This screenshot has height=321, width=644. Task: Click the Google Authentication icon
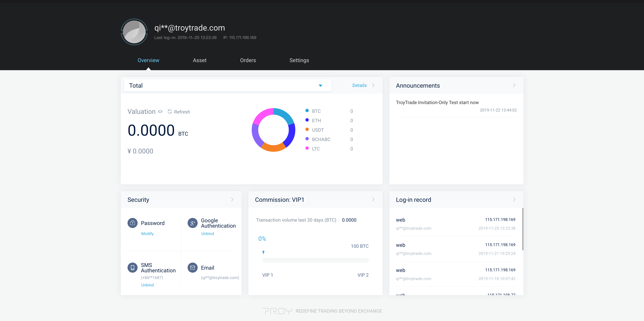pyautogui.click(x=192, y=223)
